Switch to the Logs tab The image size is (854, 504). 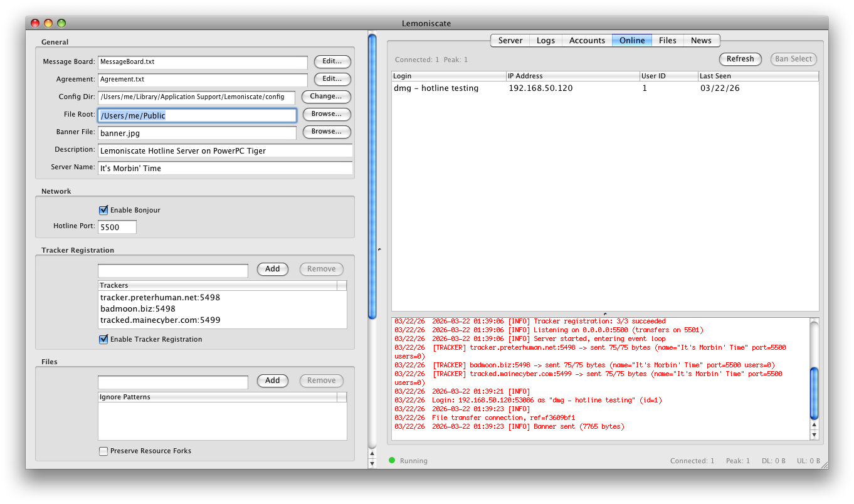(x=546, y=40)
